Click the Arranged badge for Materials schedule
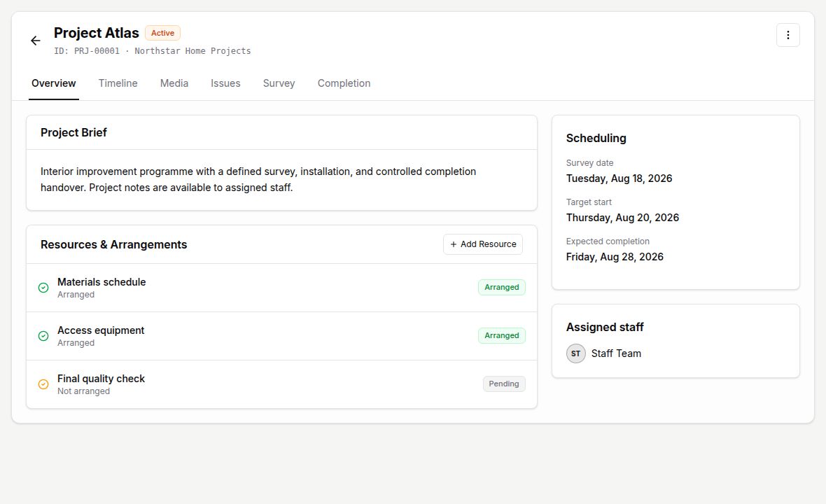Screen dimensions: 826x504 click(x=501, y=287)
